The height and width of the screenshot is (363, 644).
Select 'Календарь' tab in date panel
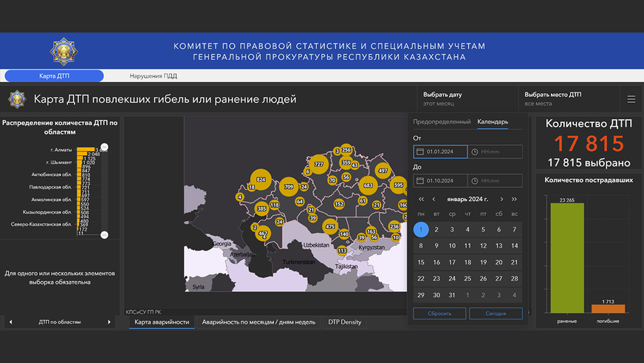pyautogui.click(x=493, y=122)
